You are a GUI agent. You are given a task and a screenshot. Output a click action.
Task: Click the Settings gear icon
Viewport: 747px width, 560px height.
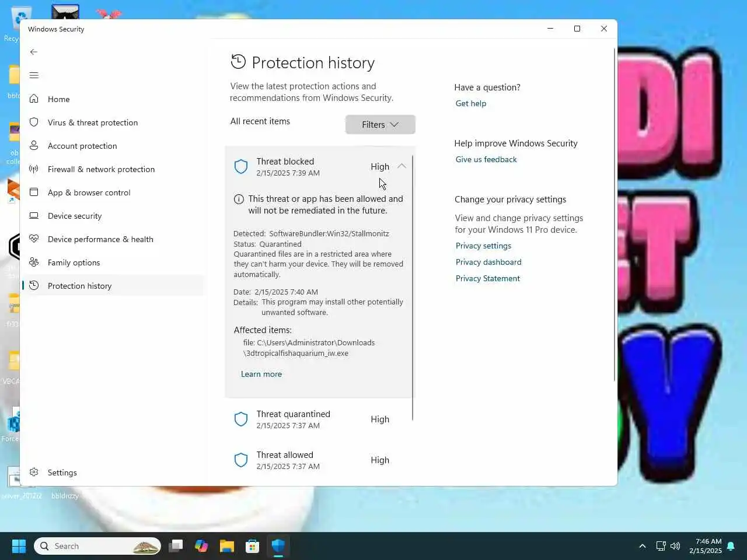pyautogui.click(x=34, y=472)
